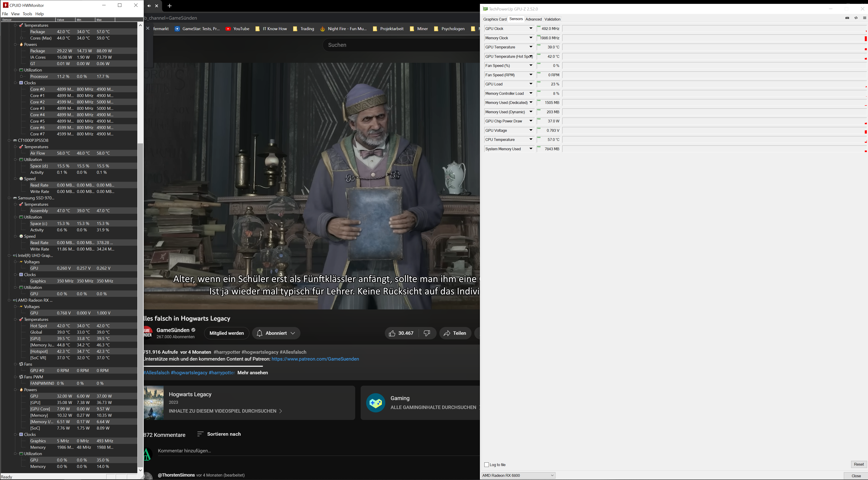
Task: Click the Value column header in HWMonitor
Action: click(65, 20)
